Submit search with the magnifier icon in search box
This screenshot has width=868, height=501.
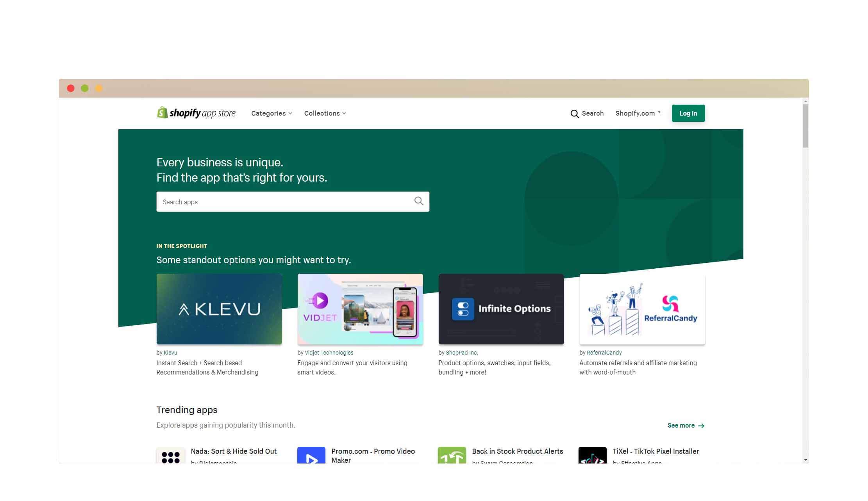coord(419,201)
